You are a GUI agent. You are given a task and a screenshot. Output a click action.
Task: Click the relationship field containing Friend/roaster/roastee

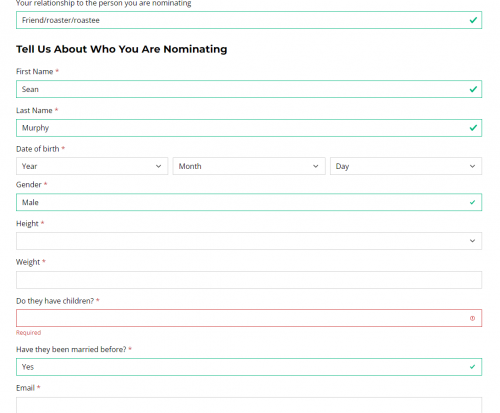click(249, 20)
